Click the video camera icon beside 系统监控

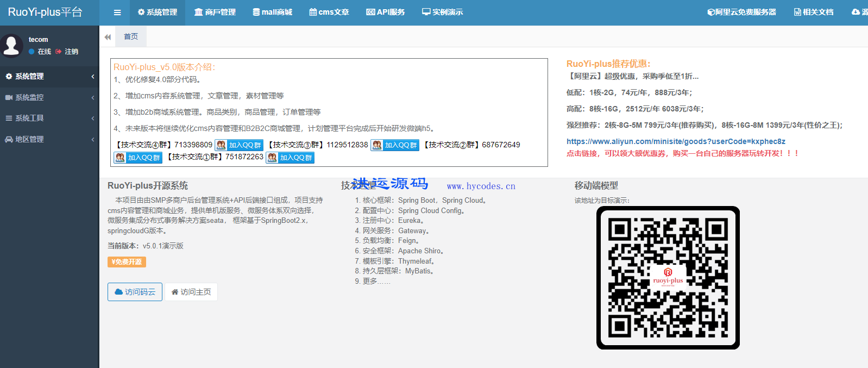coord(9,98)
